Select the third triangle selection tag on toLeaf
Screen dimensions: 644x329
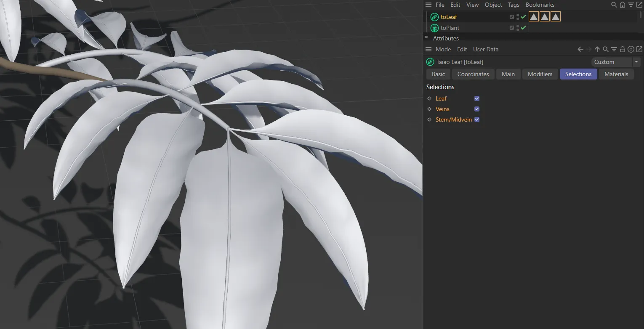(556, 16)
